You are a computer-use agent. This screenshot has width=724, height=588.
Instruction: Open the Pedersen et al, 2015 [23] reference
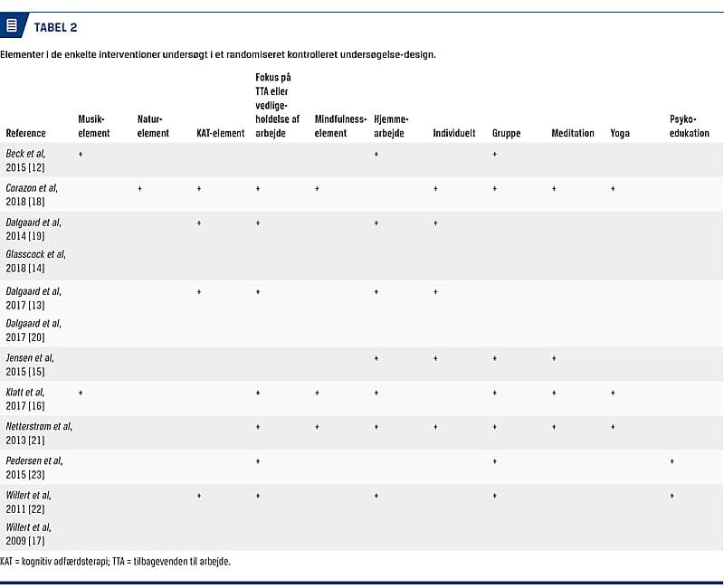33,466
